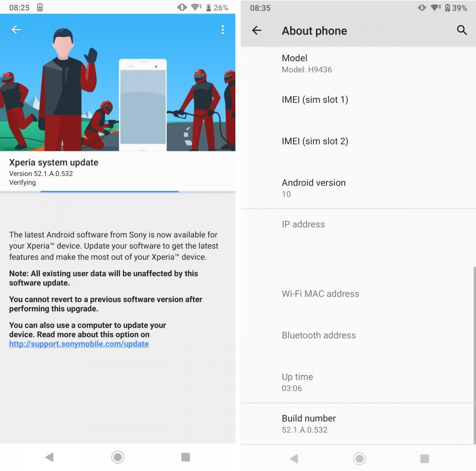
Task: Tap recent apps button on About phone screen
Action: click(424, 458)
